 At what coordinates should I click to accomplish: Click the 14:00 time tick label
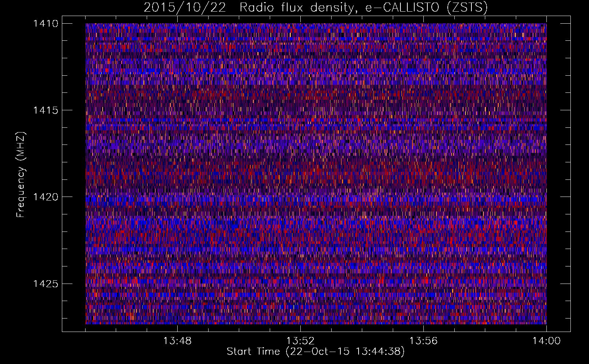tap(546, 341)
